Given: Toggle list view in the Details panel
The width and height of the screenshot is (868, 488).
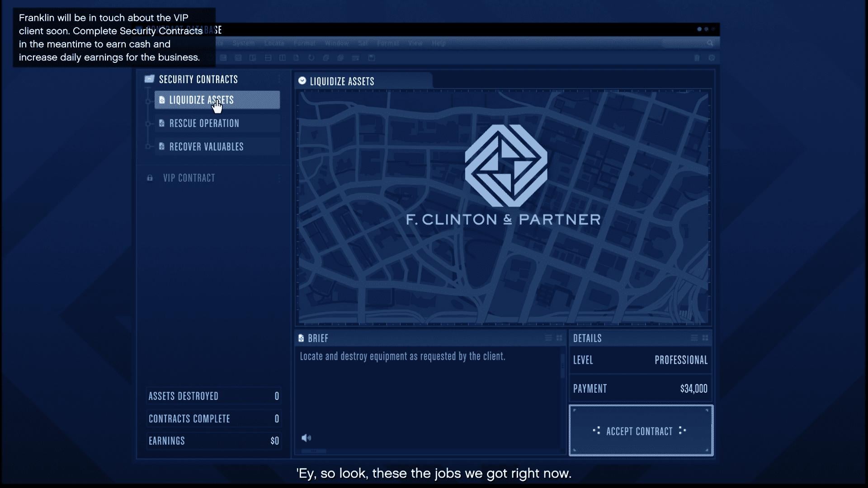Looking at the screenshot, I should point(695,338).
